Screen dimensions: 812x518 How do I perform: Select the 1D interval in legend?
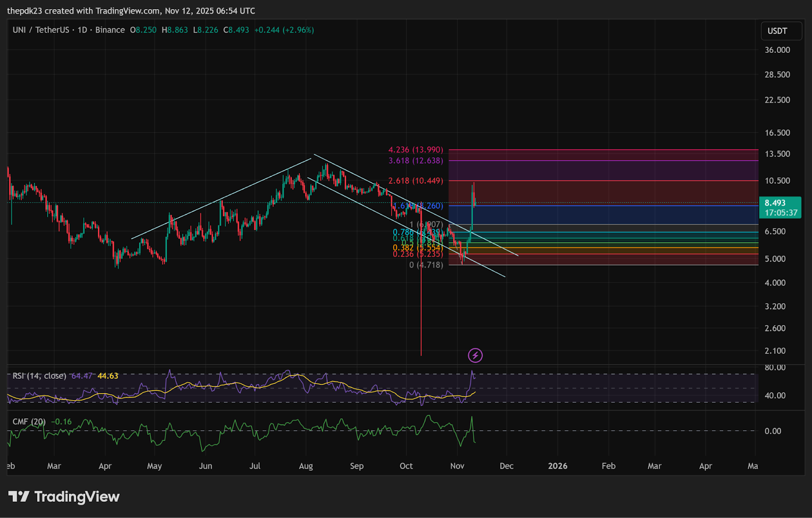point(82,30)
